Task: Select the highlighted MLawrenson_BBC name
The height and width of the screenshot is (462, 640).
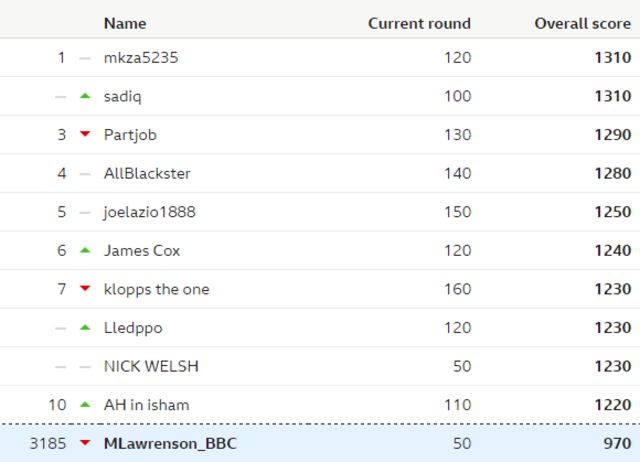Action: click(170, 443)
